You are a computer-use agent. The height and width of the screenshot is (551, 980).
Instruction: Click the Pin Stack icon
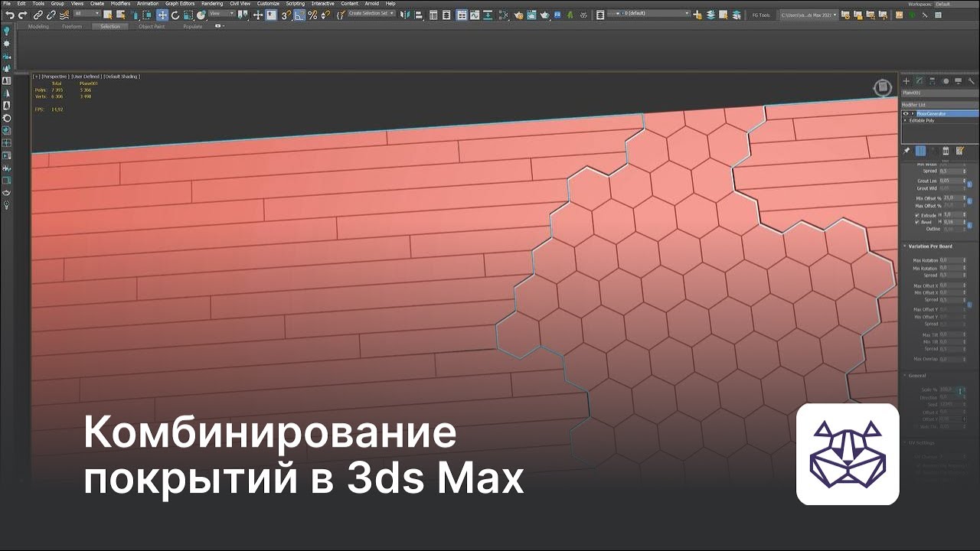(906, 151)
